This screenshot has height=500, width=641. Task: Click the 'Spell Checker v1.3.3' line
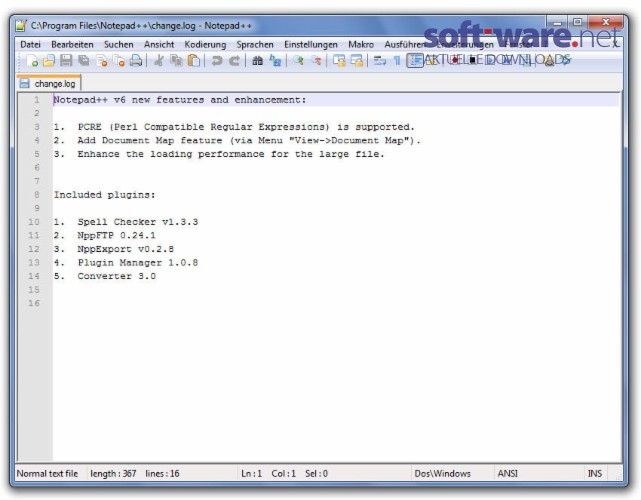tap(138, 222)
